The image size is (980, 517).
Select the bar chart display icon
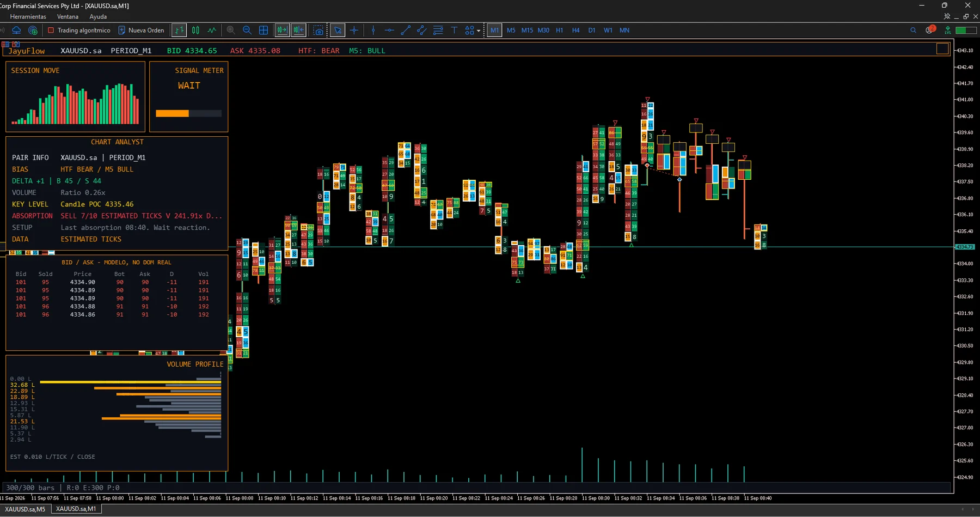(x=179, y=31)
